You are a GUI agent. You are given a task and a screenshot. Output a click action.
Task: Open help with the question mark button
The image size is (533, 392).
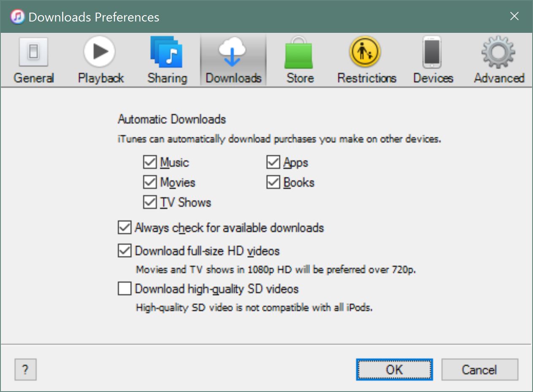tap(25, 370)
